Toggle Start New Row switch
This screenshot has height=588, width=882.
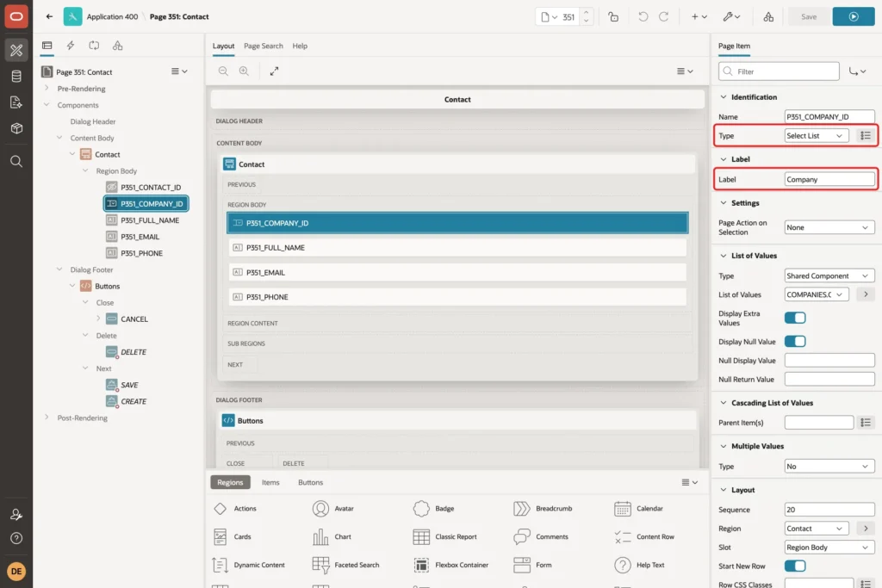[x=795, y=566]
